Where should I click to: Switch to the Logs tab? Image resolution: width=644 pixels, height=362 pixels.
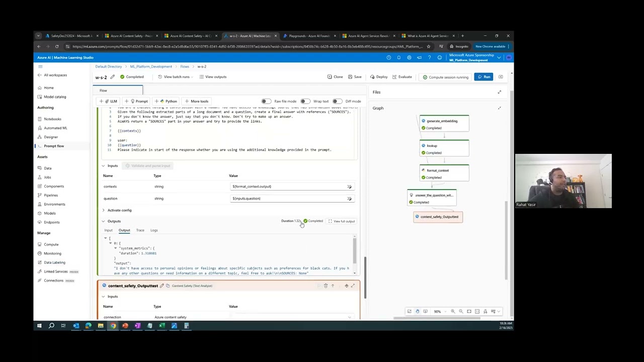click(154, 230)
